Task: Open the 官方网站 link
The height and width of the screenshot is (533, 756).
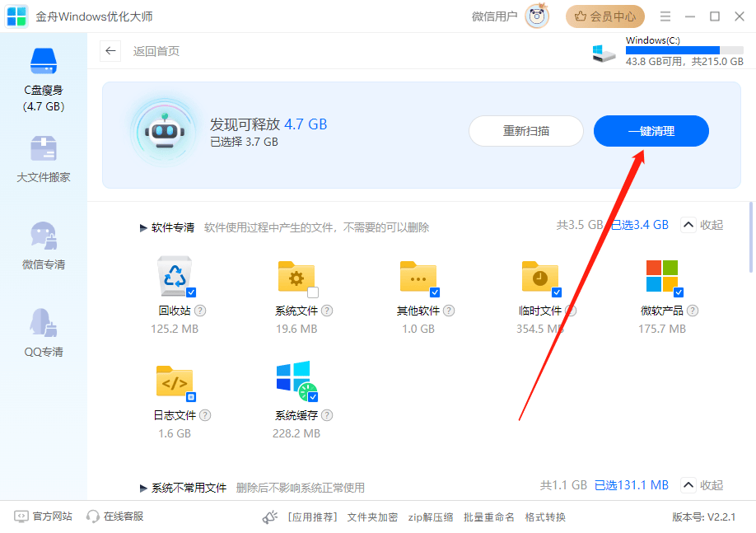Action: 44,517
